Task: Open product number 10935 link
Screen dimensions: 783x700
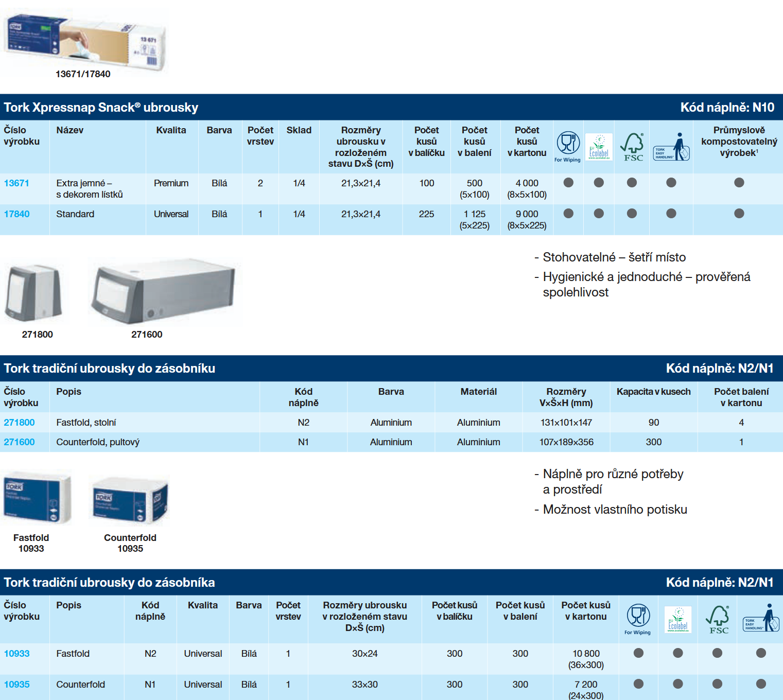Action: (x=16, y=685)
